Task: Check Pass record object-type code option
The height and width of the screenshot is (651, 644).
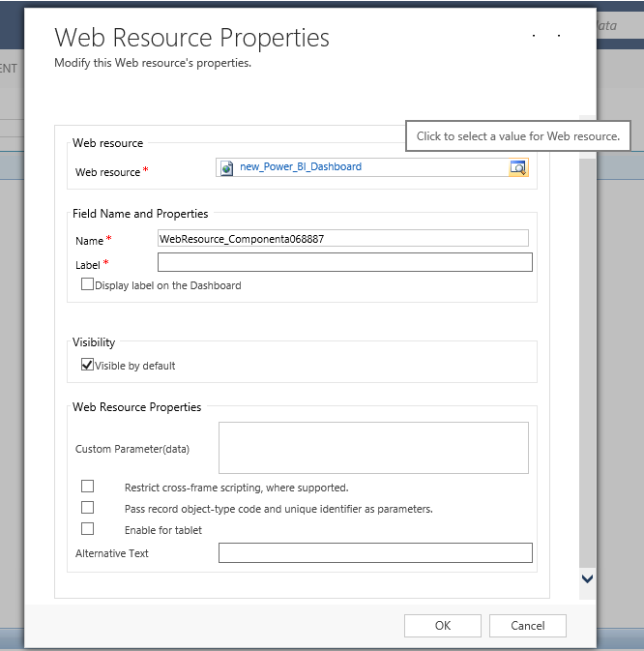Action: click(x=88, y=508)
